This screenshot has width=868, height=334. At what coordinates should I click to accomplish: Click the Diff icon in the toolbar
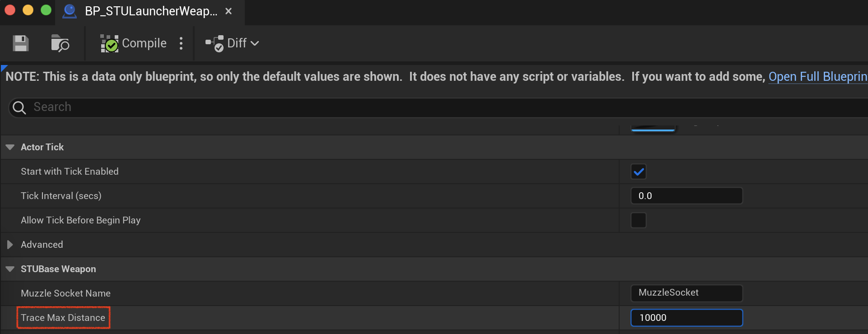(215, 43)
